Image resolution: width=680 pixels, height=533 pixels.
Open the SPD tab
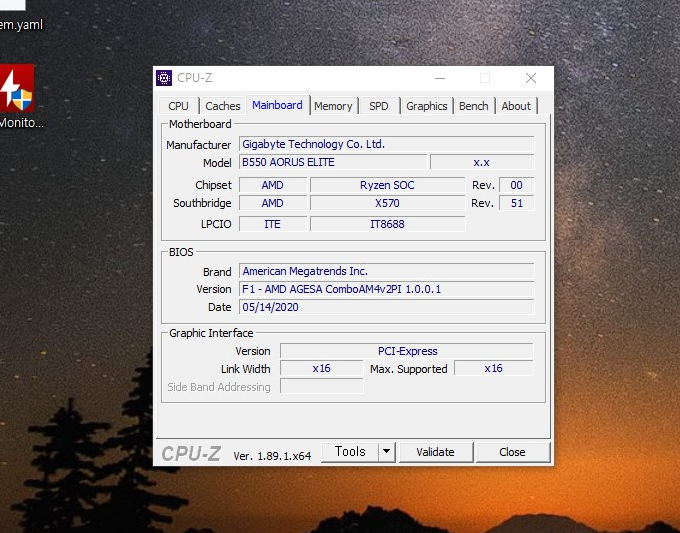tap(379, 106)
